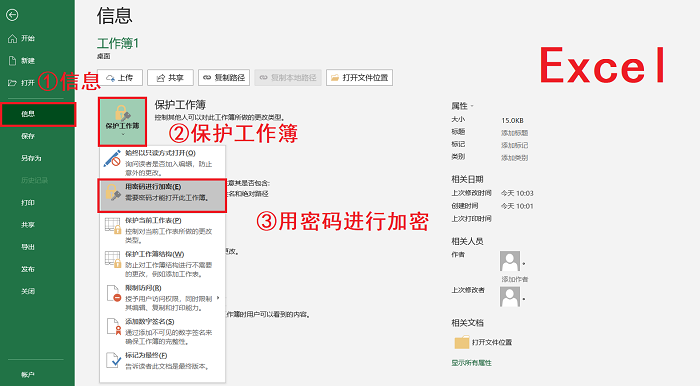Screen dimensions: 700x386
Task: Click the back arrow icon
Action: [x=12, y=15]
